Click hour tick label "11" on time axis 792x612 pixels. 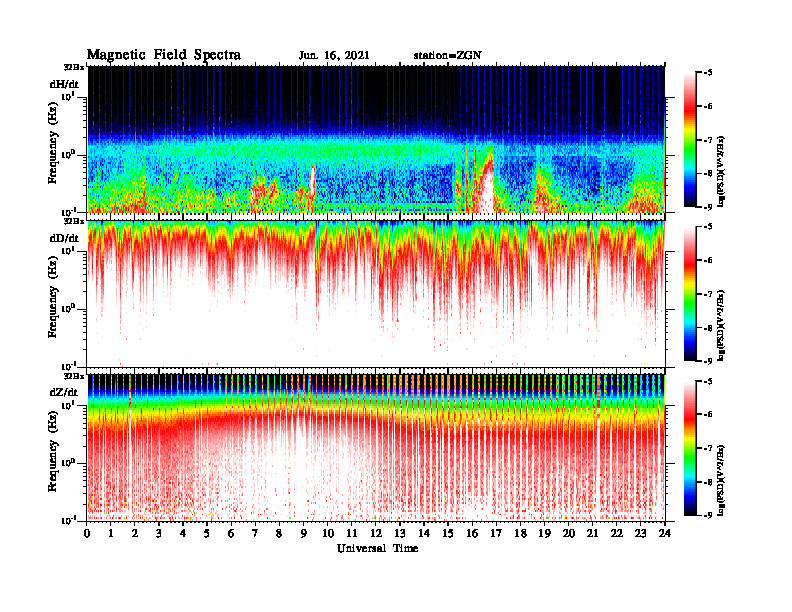coord(352,534)
